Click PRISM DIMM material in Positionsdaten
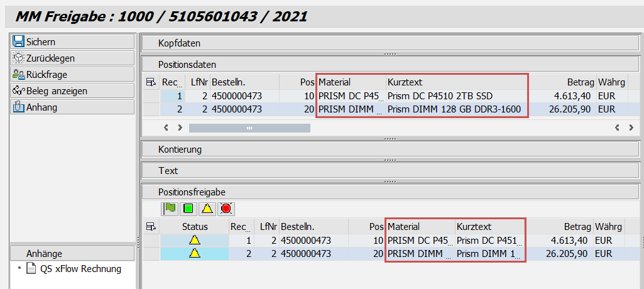 pos(351,109)
